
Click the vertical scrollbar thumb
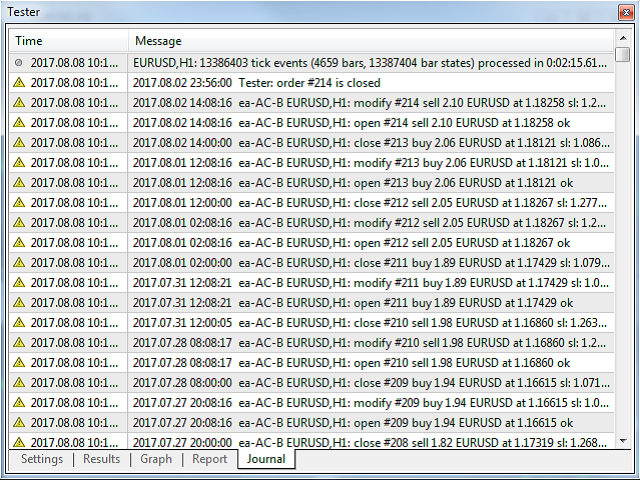(623, 54)
